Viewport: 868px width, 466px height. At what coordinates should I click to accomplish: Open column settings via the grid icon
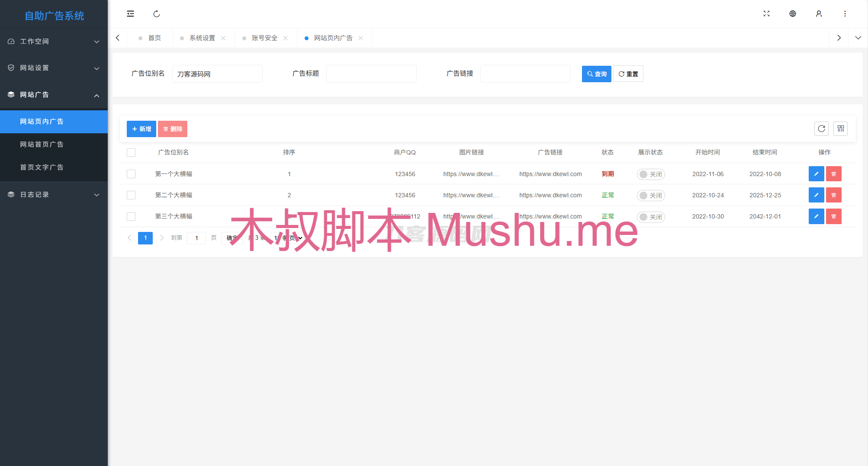[841, 129]
